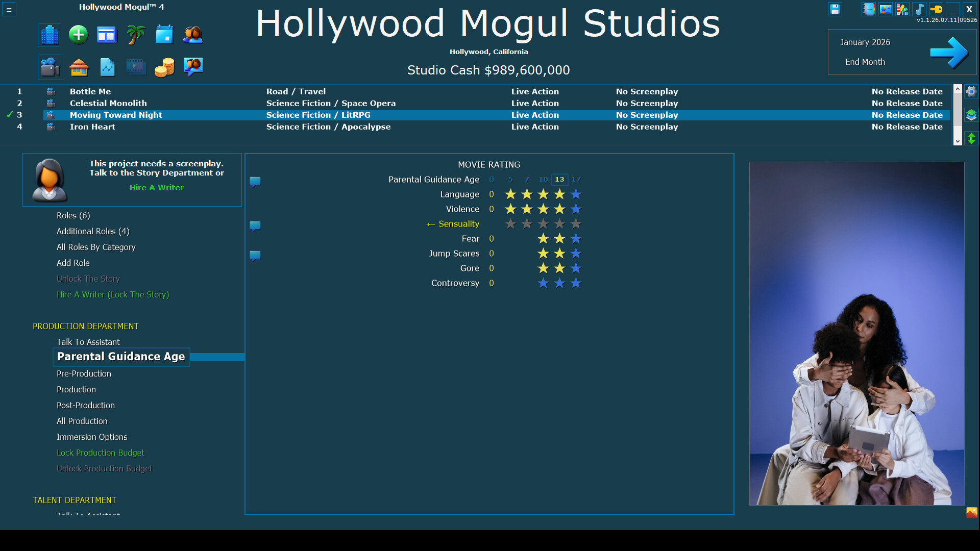Set Jump Scares rating to first star
Screen dimensions: 980x551
[x=543, y=253]
